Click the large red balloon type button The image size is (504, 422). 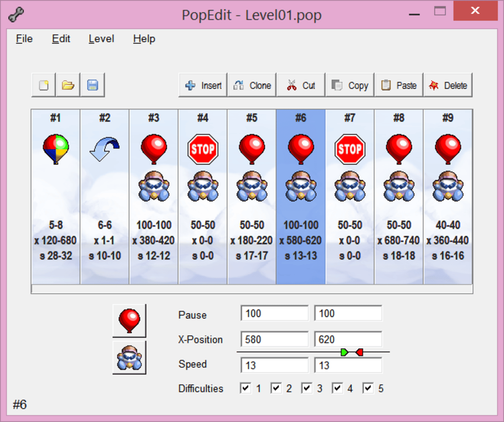click(x=129, y=321)
